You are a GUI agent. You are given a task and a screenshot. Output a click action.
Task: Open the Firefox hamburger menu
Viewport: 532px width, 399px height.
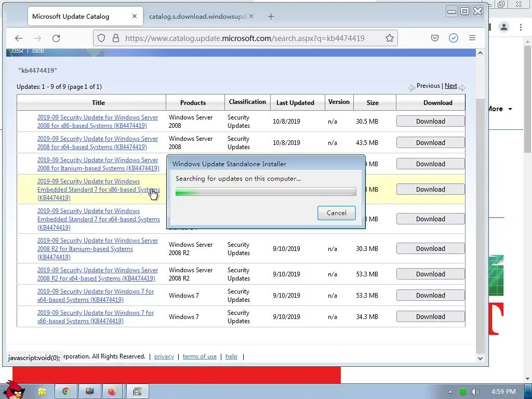[472, 38]
